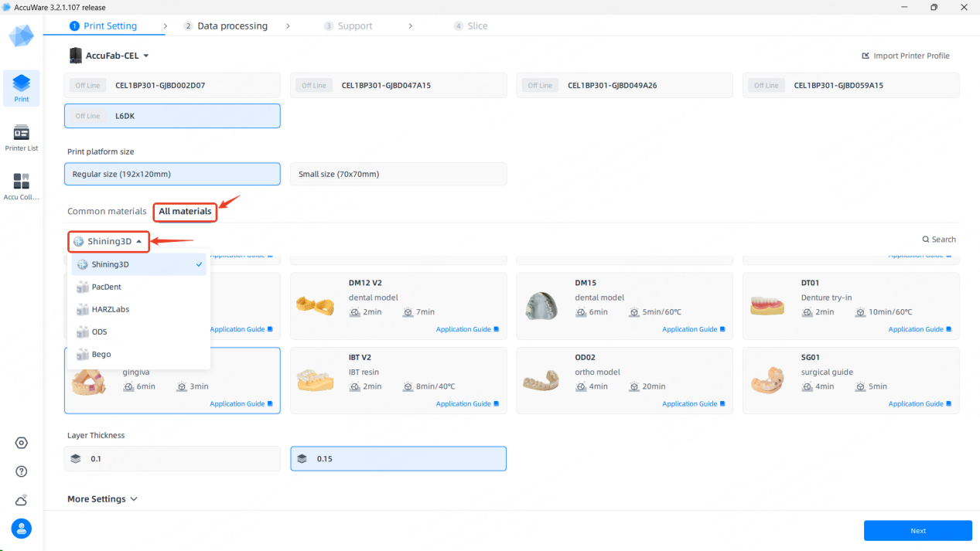Open settings via the hexagon gear icon

(x=22, y=443)
